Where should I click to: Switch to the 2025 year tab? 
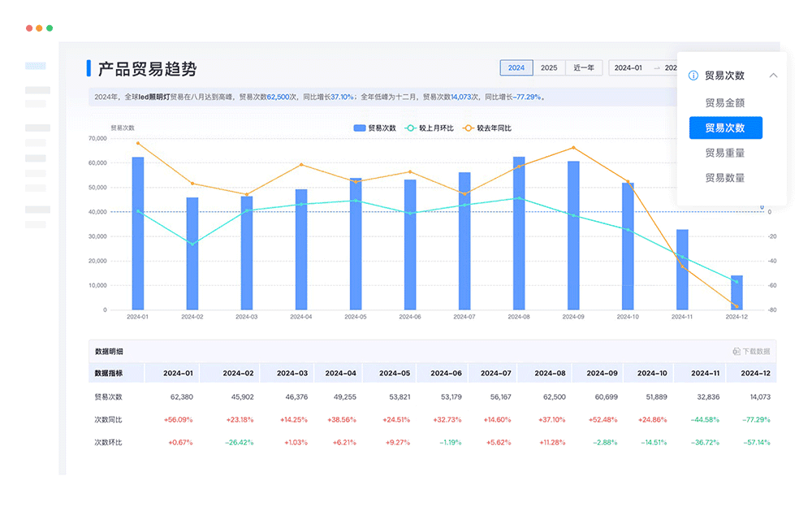548,68
